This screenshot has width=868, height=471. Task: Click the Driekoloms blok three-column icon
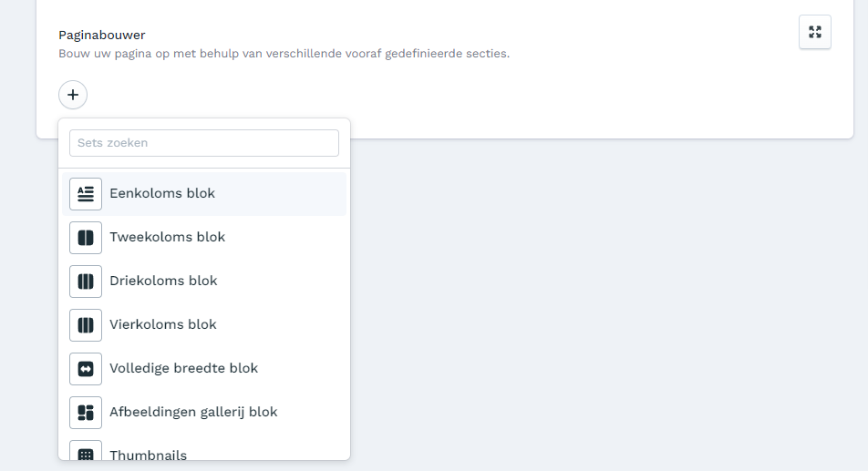tap(86, 282)
